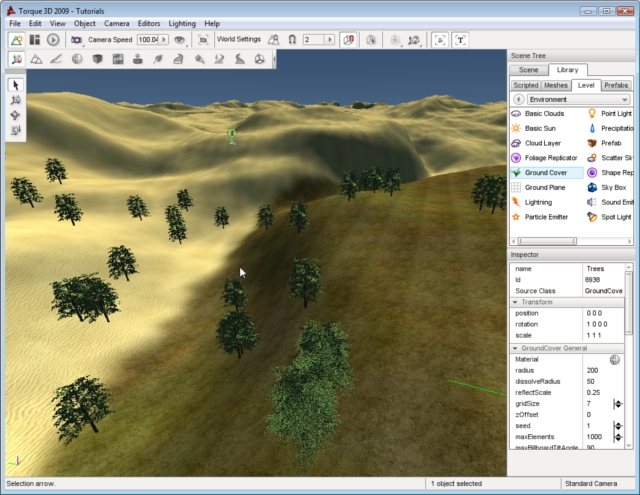Image resolution: width=640 pixels, height=495 pixels.
Task: Click the Play game button in toolbar
Action: [53, 40]
